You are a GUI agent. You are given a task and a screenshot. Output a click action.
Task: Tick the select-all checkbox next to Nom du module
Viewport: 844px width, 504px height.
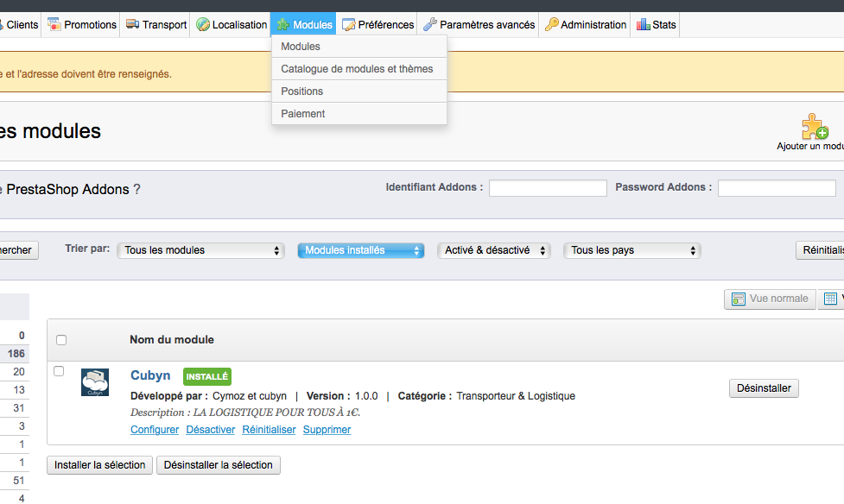click(x=61, y=340)
